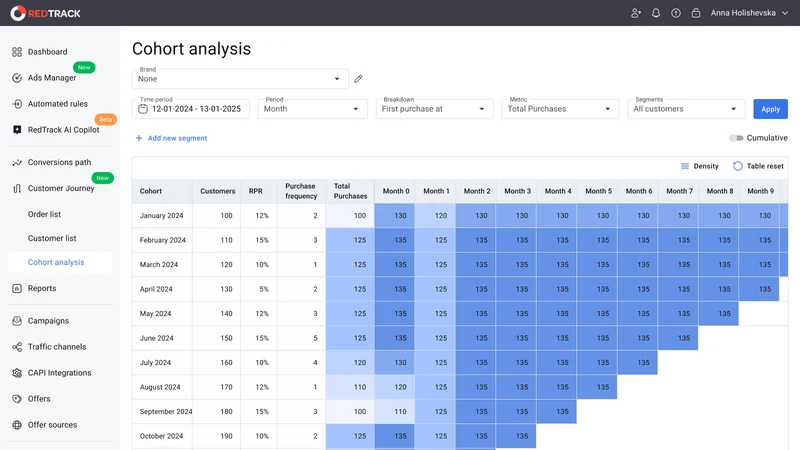Click the plus icon for new segment

point(139,138)
